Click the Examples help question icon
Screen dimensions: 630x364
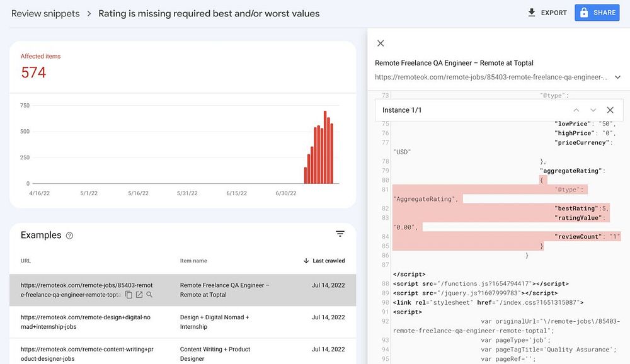tap(69, 236)
